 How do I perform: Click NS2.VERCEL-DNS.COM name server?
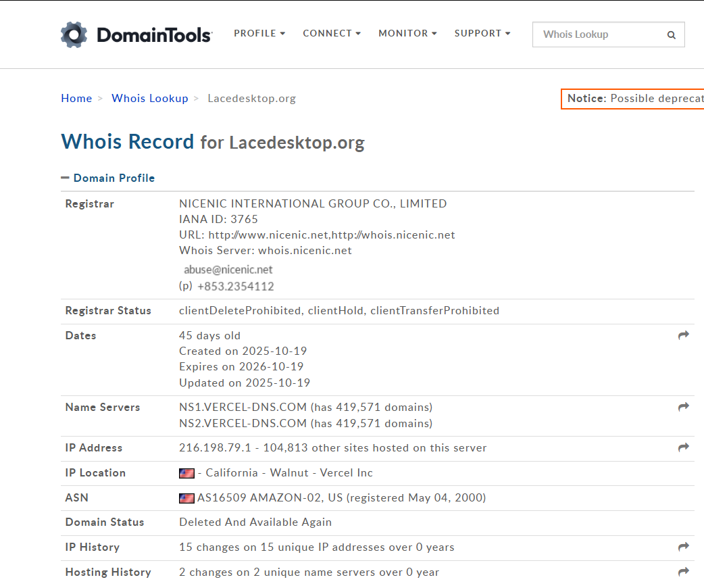coord(243,423)
